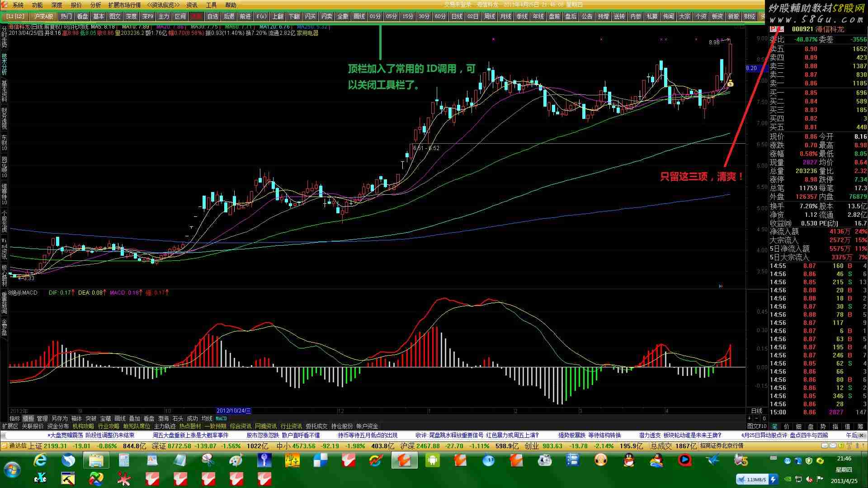This screenshot has width=868, height=488.
Task: Open the 分析 menu
Action: click(x=95, y=5)
